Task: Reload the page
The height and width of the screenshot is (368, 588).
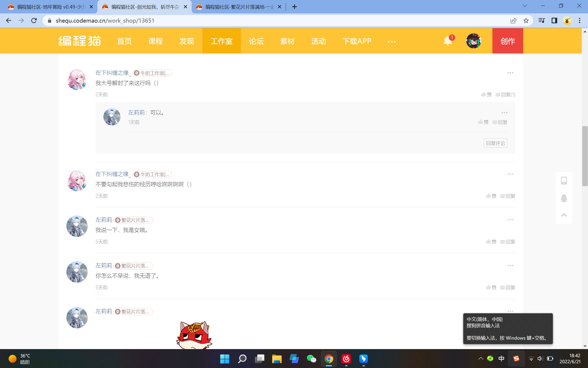Action: point(34,21)
